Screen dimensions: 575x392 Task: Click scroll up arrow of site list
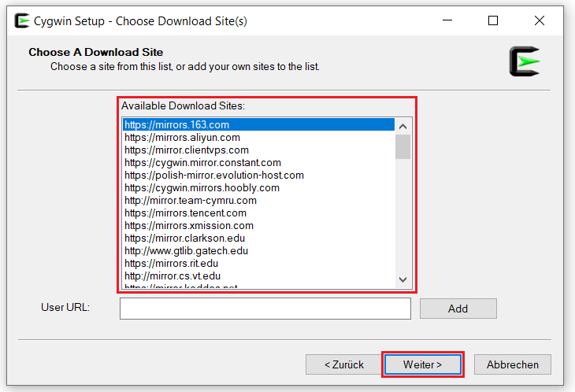(402, 125)
